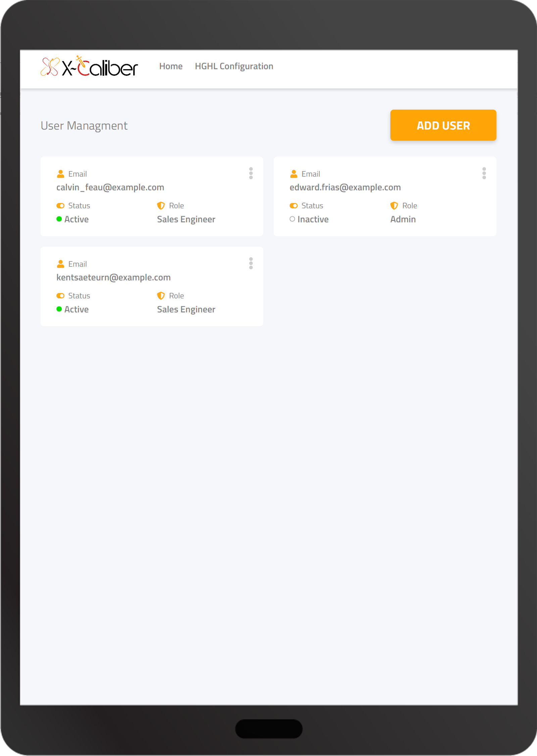Open three-dot menu for edward.frias@example.com
537x756 pixels.
click(x=484, y=173)
